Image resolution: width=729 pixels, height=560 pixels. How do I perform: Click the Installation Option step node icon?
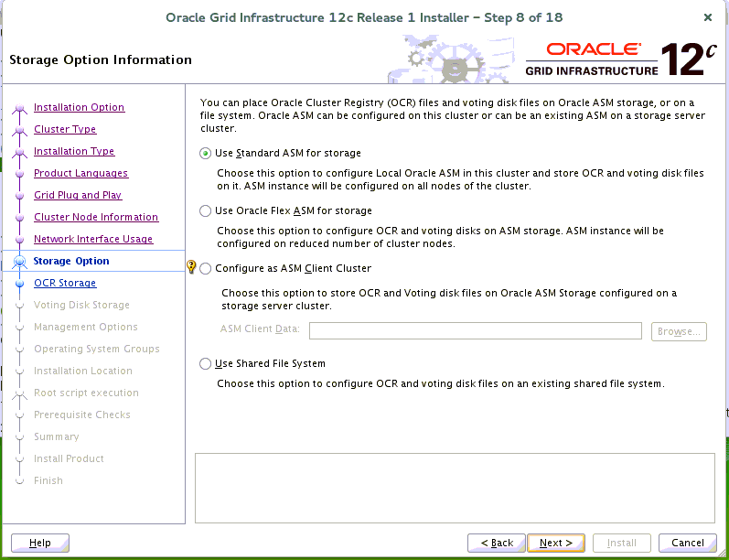pyautogui.click(x=19, y=108)
